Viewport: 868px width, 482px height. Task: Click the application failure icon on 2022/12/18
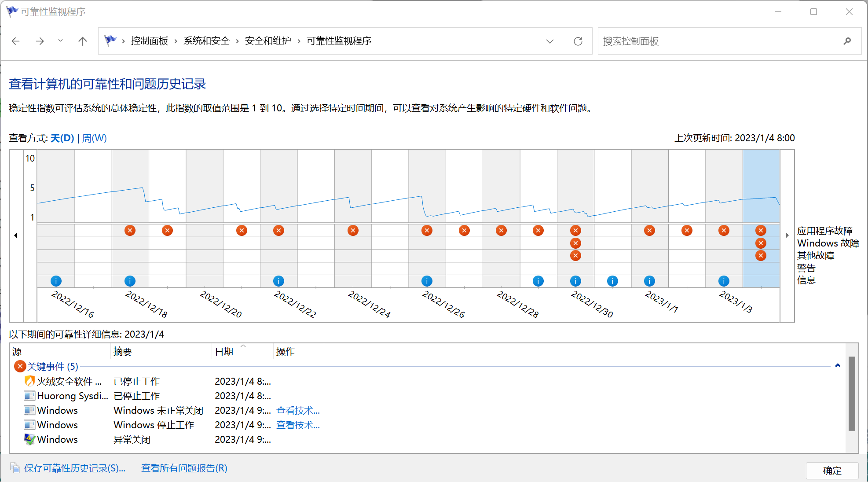(130, 230)
